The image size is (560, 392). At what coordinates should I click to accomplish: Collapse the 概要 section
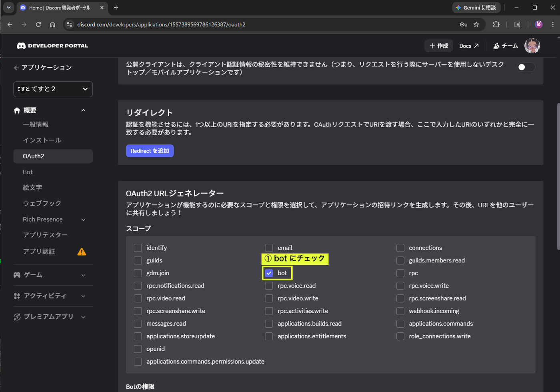pos(83,110)
